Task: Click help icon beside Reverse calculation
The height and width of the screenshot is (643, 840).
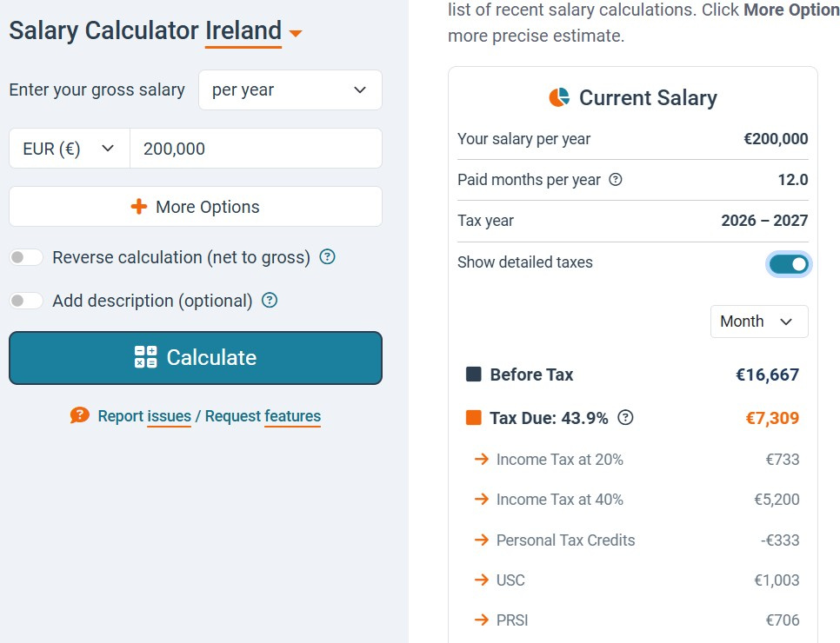Action: pyautogui.click(x=328, y=257)
